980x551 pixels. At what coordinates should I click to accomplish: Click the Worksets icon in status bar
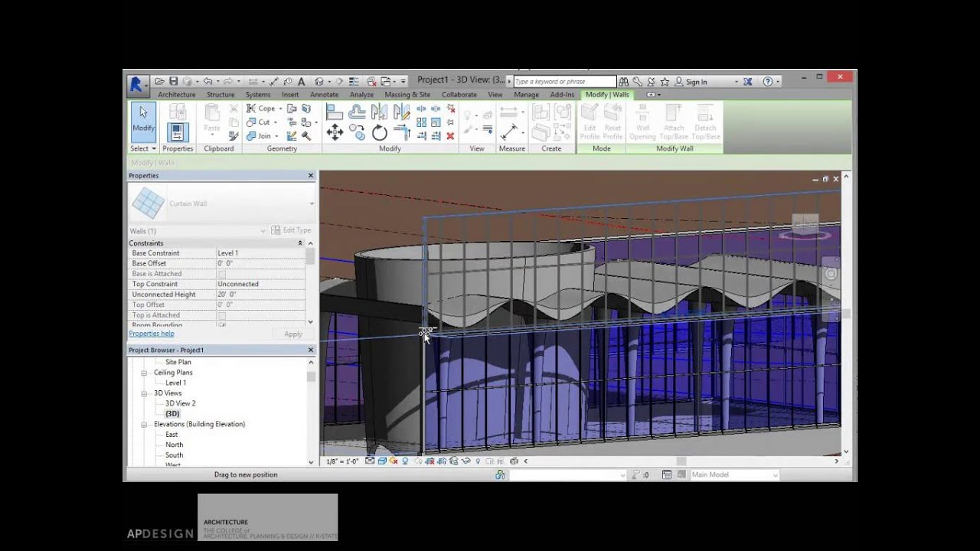(x=500, y=474)
